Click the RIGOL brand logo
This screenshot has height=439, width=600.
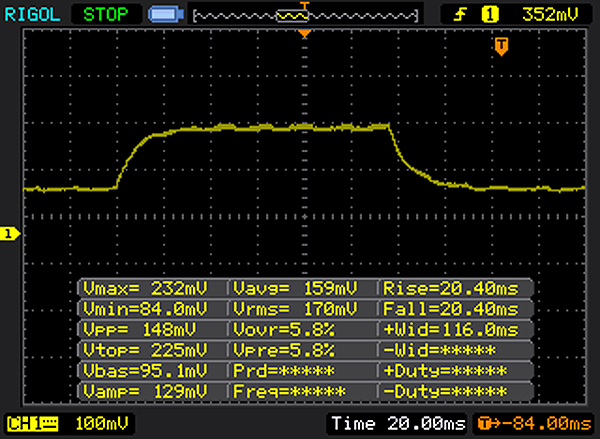pos(32,15)
